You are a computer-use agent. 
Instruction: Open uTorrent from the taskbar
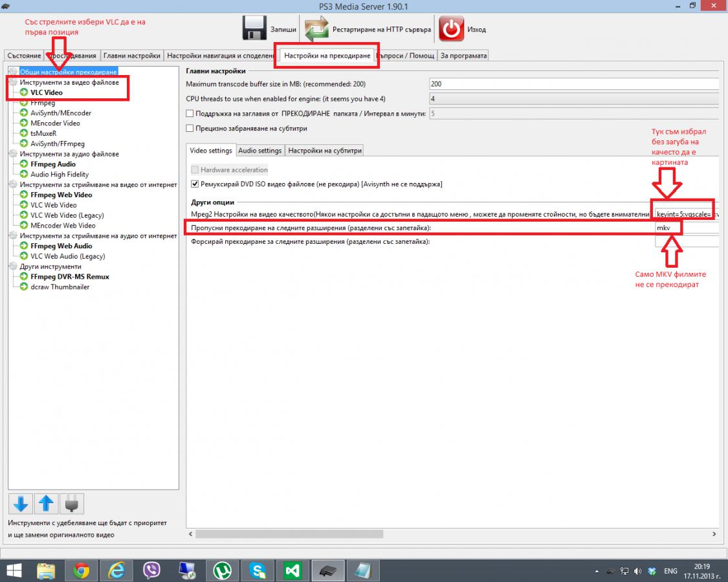(222, 570)
